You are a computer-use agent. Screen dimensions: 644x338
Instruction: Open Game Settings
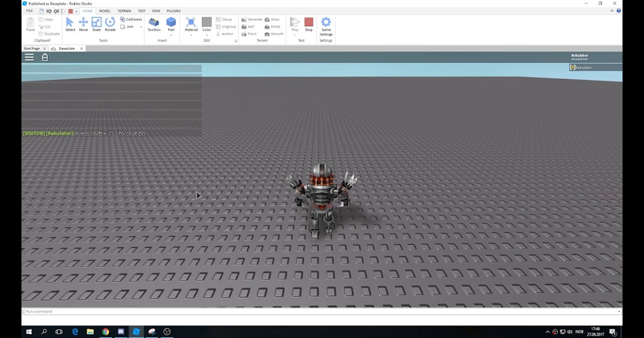(x=326, y=26)
